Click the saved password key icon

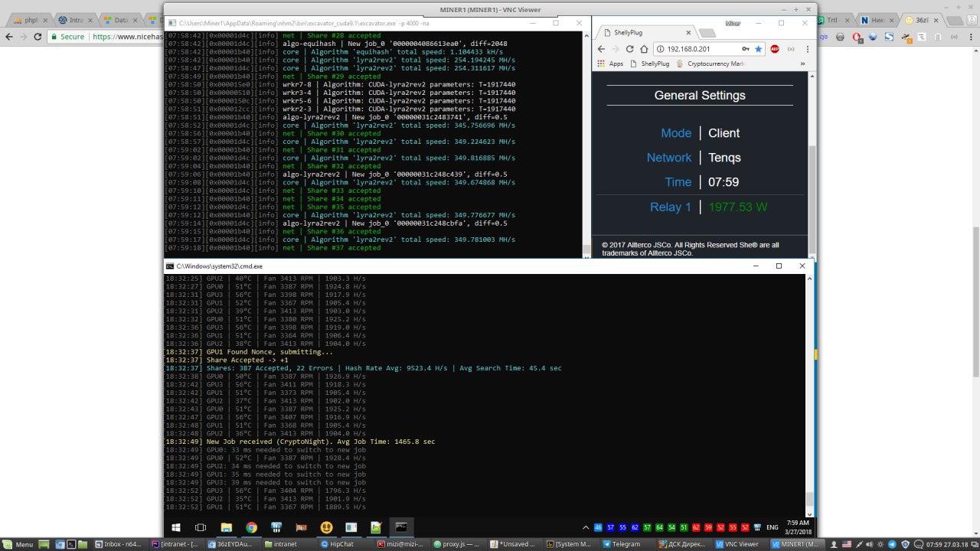[746, 49]
